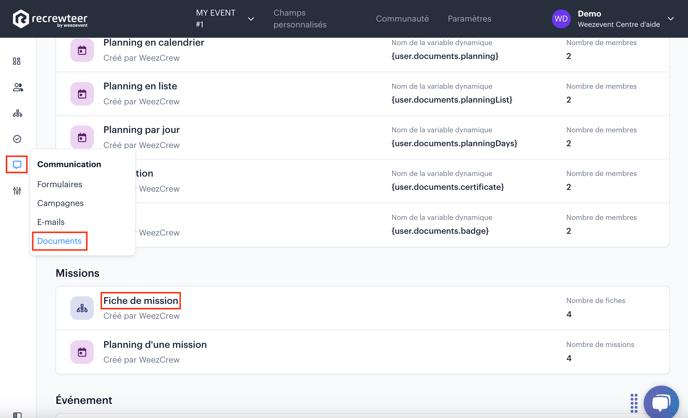Click variable {user.documents.badge}
The image size is (688, 418).
440,231
